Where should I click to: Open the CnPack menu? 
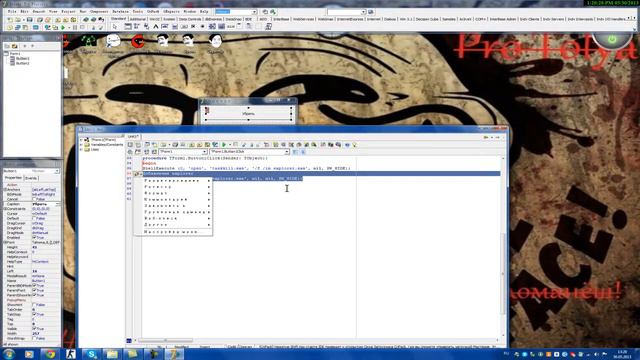click(153, 11)
